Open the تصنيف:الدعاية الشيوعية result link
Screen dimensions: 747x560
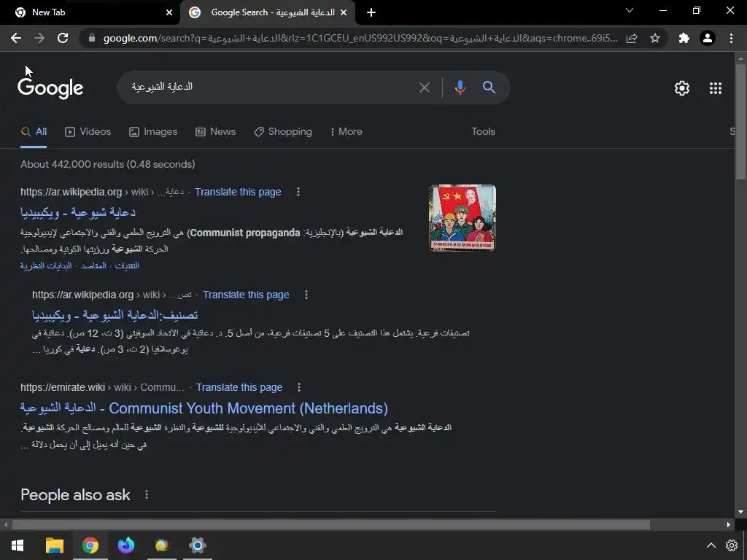(115, 315)
